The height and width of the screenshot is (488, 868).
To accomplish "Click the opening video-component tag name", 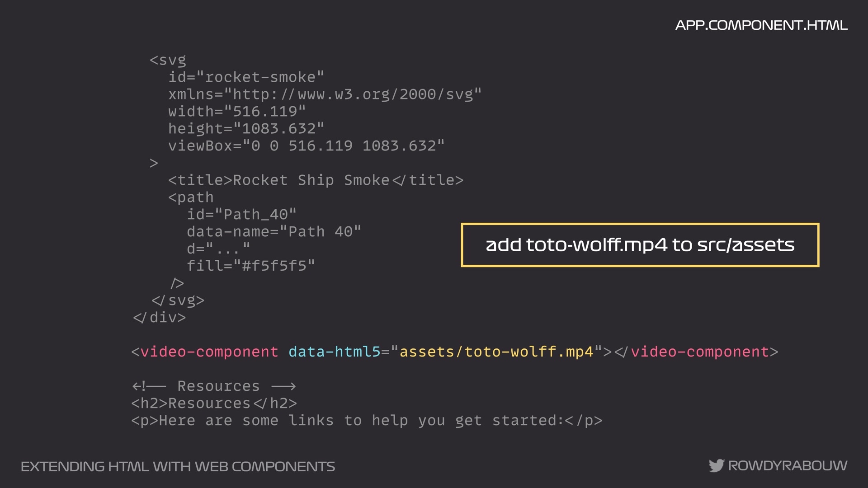I will point(209,352).
